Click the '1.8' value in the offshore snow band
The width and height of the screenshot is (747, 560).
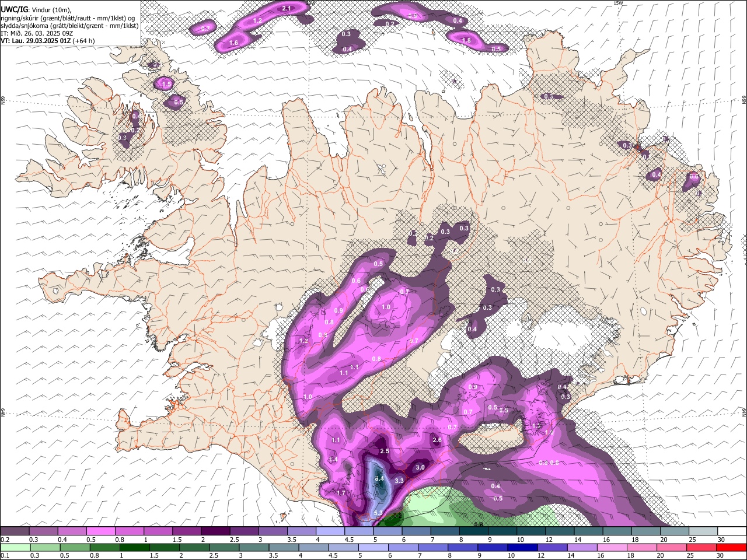466,40
